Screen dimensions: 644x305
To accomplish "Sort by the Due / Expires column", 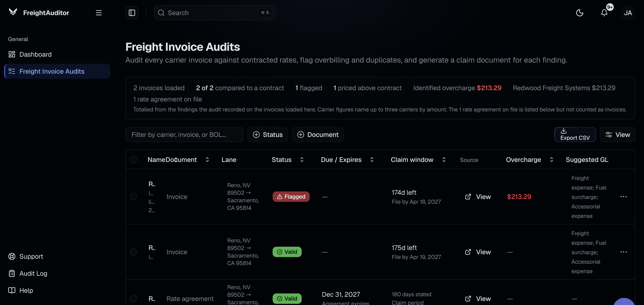I will (x=347, y=160).
